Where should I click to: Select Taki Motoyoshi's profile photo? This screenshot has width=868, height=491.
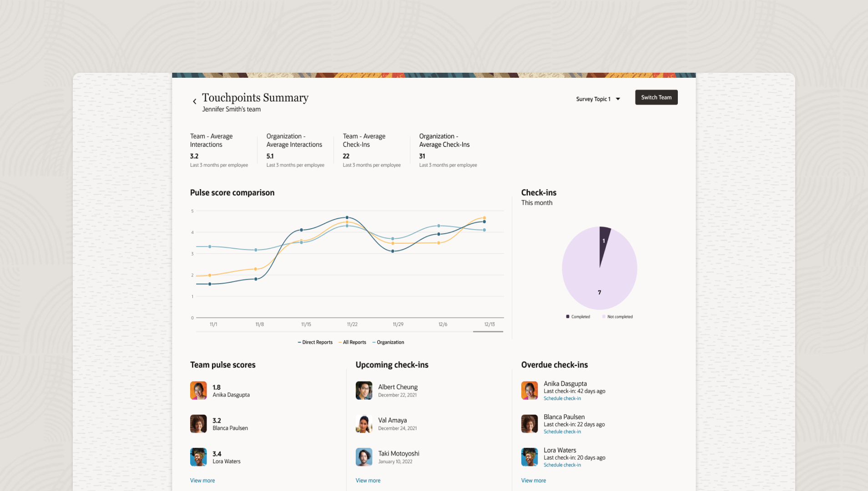[364, 457]
